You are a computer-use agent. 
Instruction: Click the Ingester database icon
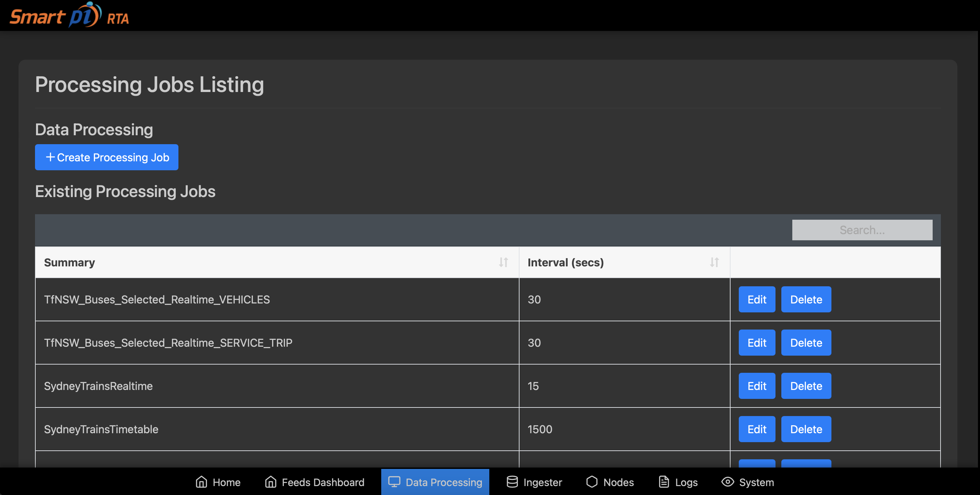512,482
